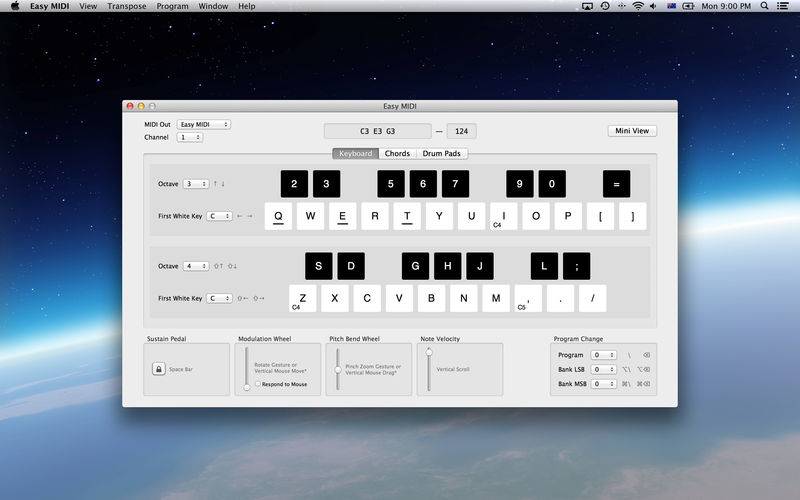The height and width of the screenshot is (500, 800).
Task: Open the Program number dropdown
Action: click(604, 355)
